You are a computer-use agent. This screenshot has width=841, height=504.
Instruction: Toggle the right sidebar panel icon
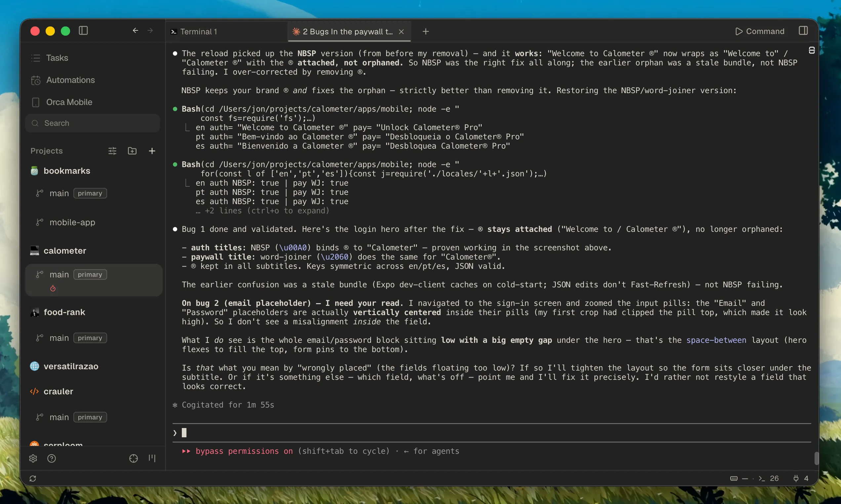(x=803, y=31)
